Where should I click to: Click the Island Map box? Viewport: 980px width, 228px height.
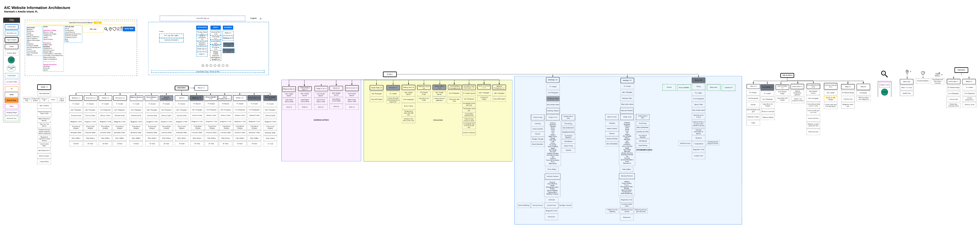[907, 82]
